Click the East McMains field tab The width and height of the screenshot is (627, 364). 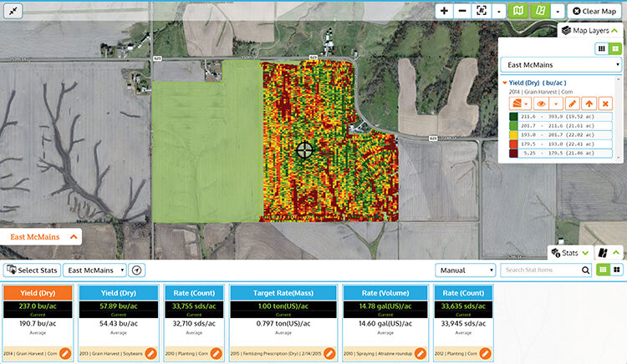(x=41, y=237)
